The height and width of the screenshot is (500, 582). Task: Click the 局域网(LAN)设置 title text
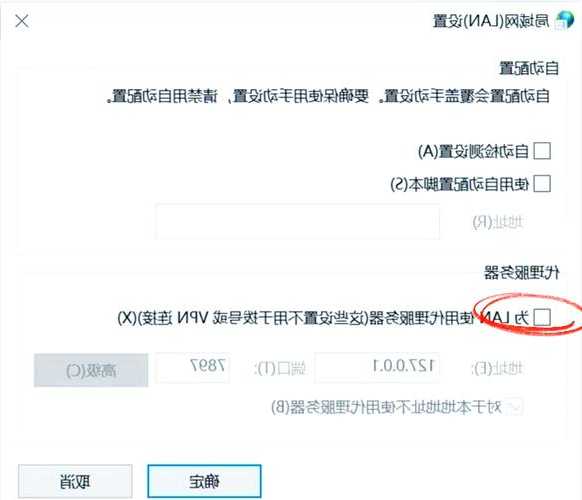(491, 21)
